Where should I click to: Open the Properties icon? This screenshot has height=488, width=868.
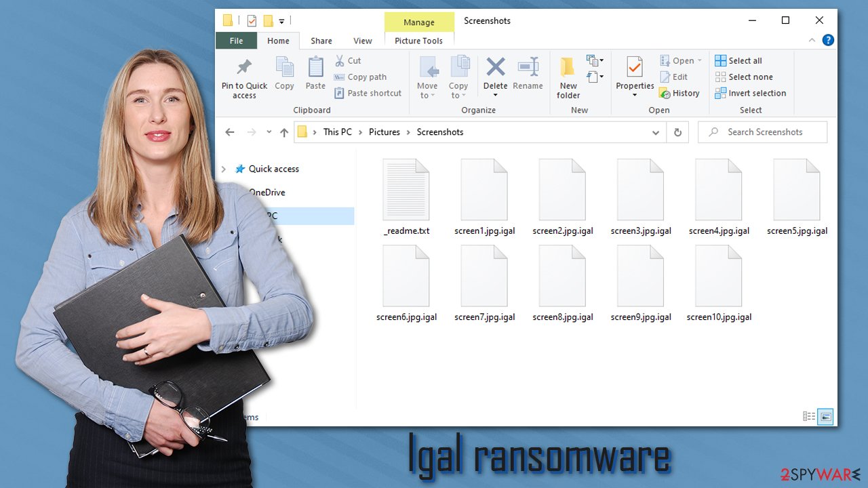tap(635, 67)
